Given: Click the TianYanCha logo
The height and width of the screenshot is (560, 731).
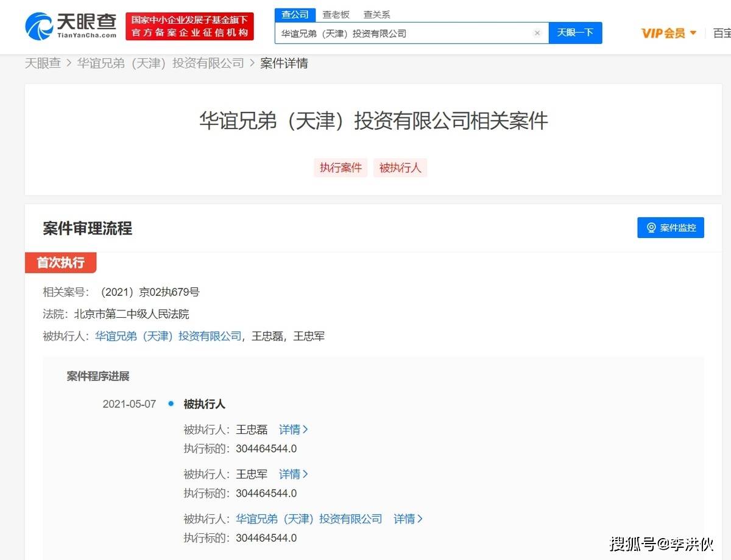Looking at the screenshot, I should tap(70, 26).
